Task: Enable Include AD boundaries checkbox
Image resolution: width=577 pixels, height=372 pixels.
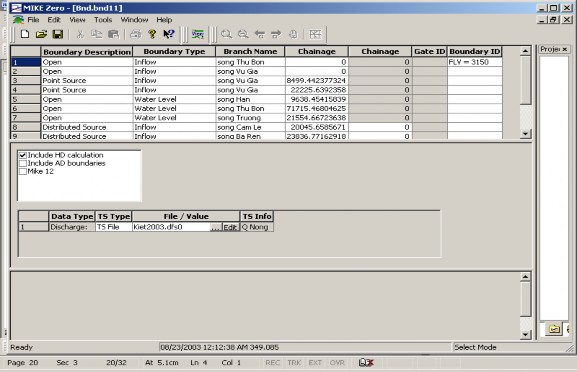Action: click(x=23, y=163)
